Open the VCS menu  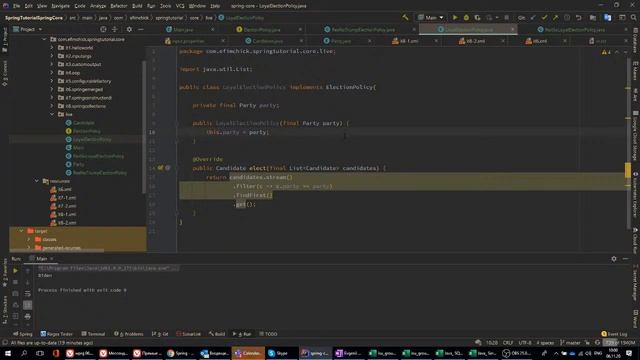coord(180,6)
